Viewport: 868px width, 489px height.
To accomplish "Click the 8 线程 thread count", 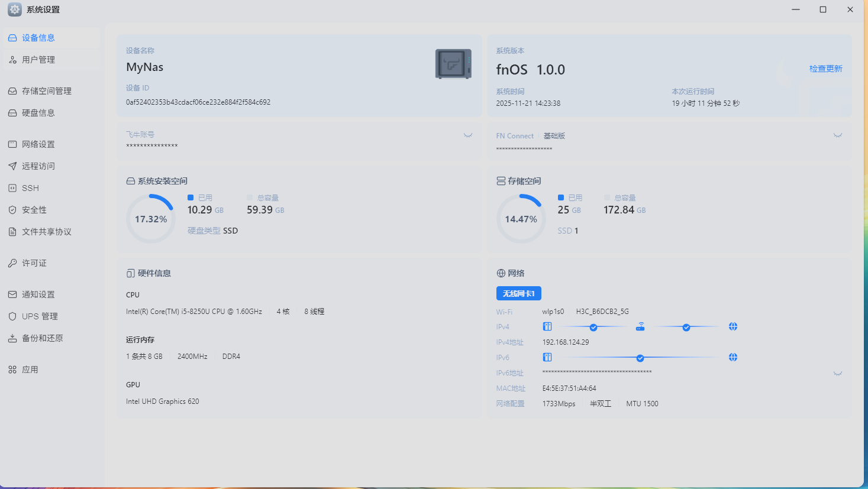I will [x=314, y=312].
